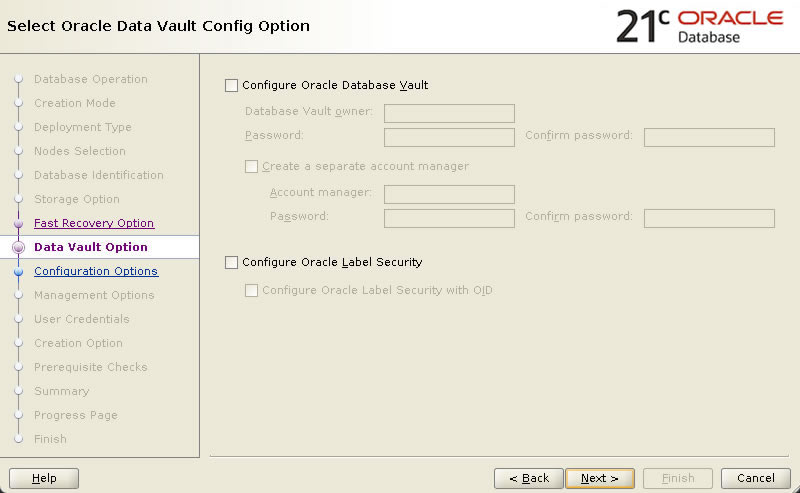Click the Data Vault Option step marker

point(19,248)
